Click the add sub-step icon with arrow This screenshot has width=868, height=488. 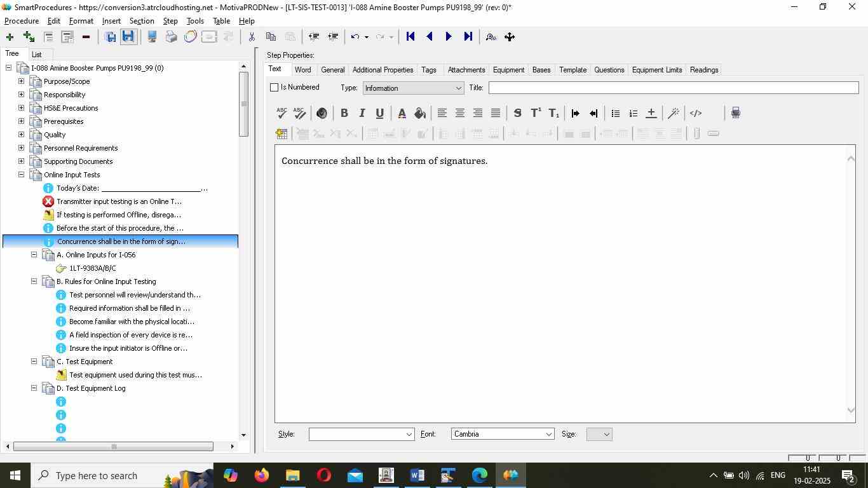(29, 37)
